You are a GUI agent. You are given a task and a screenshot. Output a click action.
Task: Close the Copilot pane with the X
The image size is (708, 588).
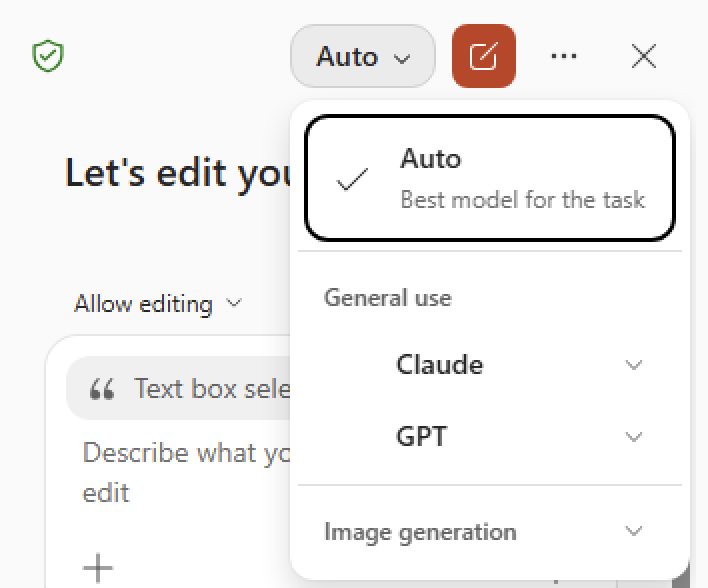pos(643,56)
